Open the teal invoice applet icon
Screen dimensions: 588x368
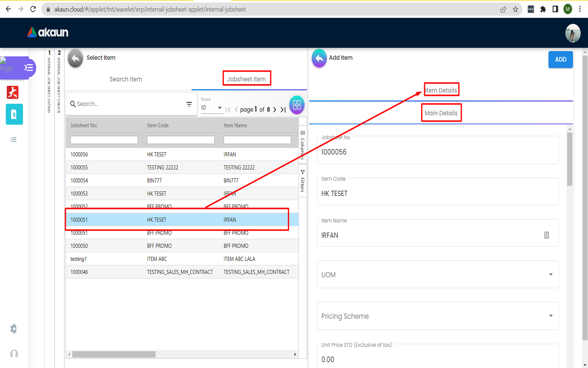(x=14, y=114)
